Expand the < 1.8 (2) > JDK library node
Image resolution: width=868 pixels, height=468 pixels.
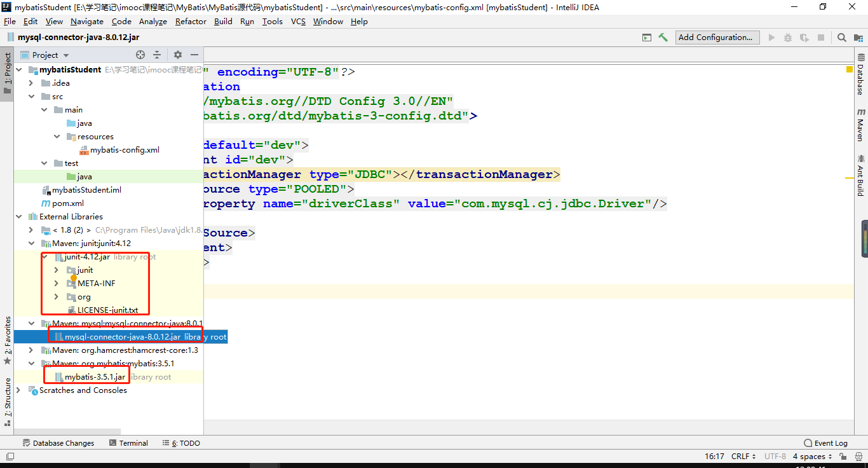[x=31, y=230]
